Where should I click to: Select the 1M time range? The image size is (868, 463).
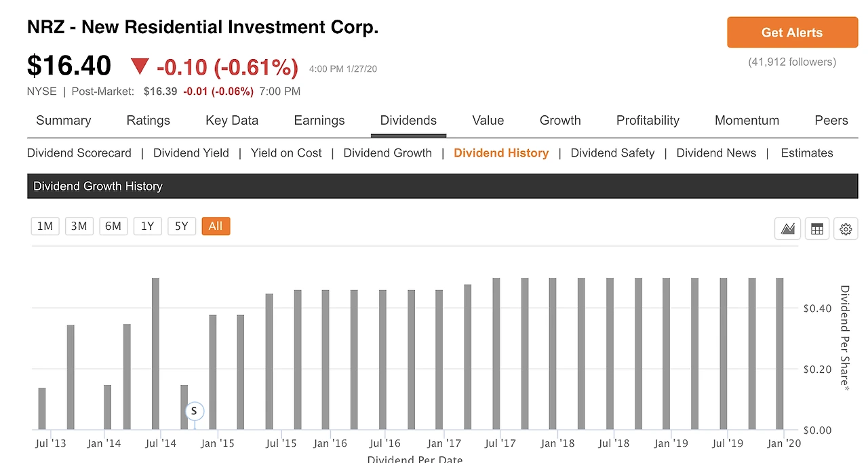click(45, 226)
